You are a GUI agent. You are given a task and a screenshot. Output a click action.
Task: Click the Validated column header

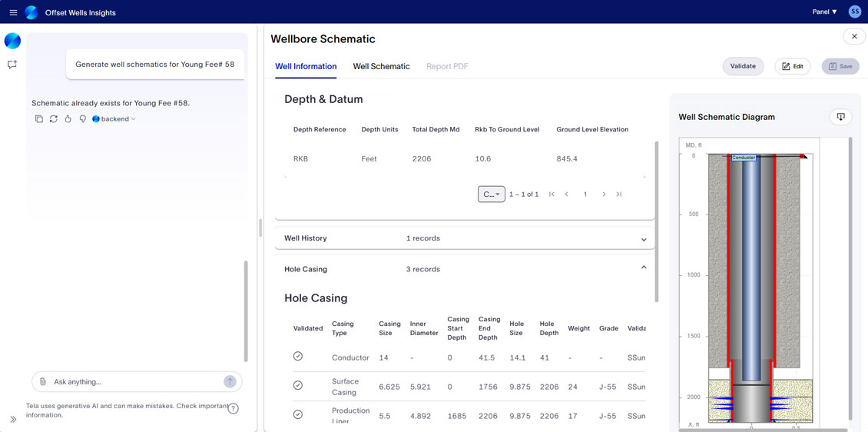pyautogui.click(x=308, y=328)
